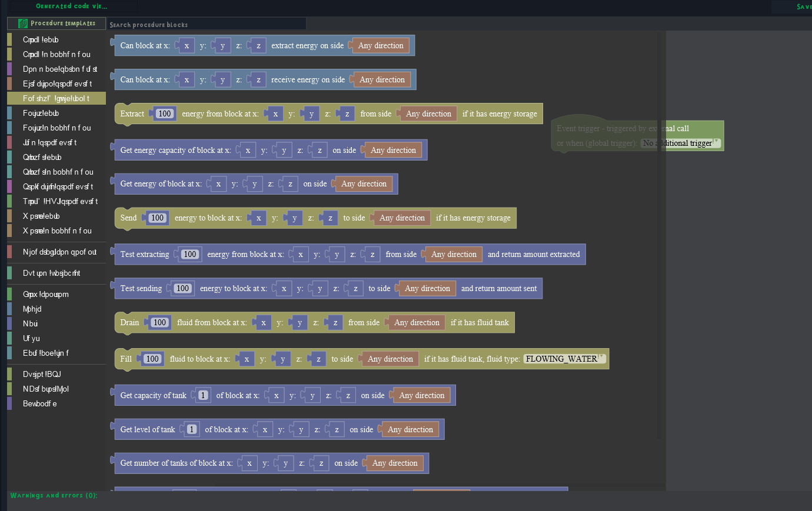
Task: Focus the Search procedure blocks field
Action: pyautogui.click(x=207, y=24)
